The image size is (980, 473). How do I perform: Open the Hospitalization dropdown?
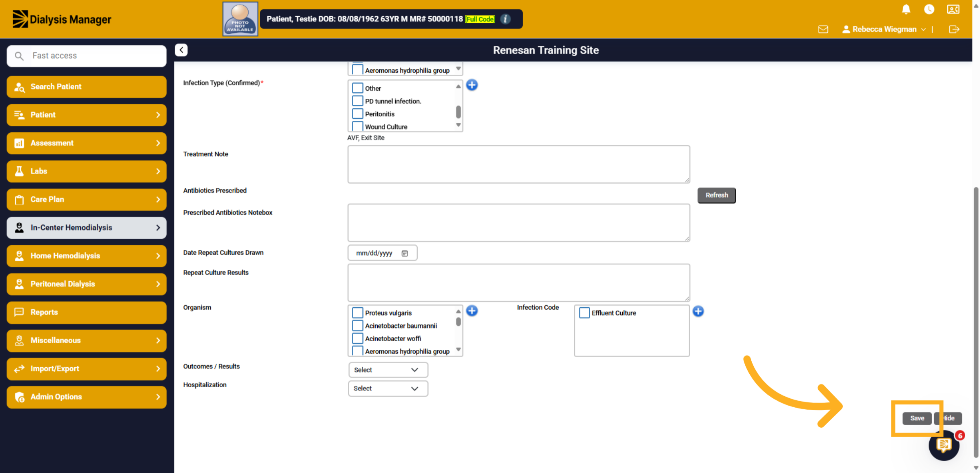[x=388, y=389]
